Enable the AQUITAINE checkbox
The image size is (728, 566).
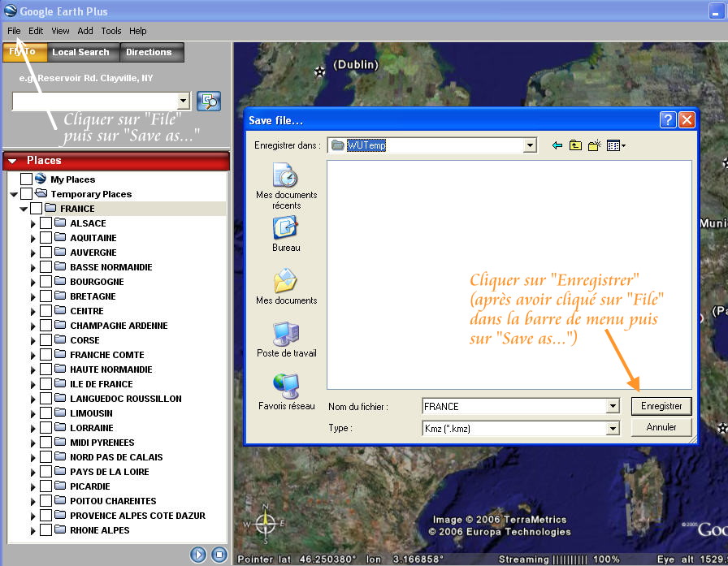[x=46, y=238]
